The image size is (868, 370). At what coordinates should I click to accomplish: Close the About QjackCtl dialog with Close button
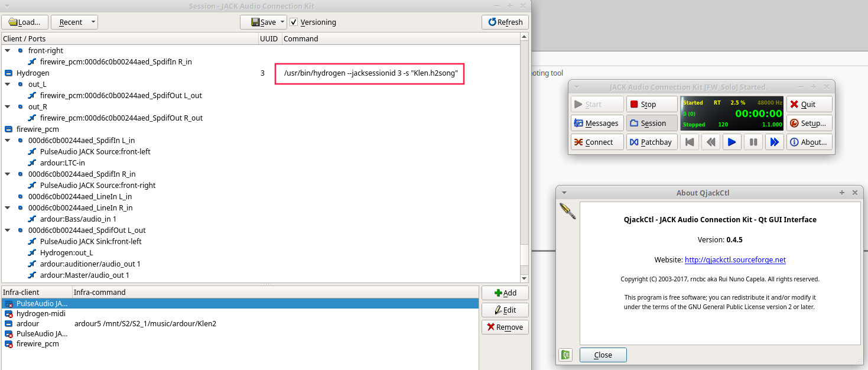pos(603,355)
